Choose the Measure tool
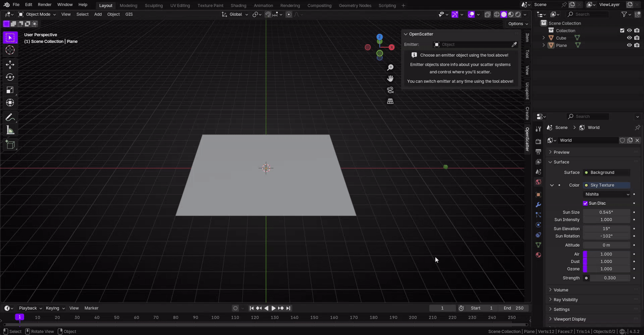Viewport: 644px width, 335px height. [10, 130]
